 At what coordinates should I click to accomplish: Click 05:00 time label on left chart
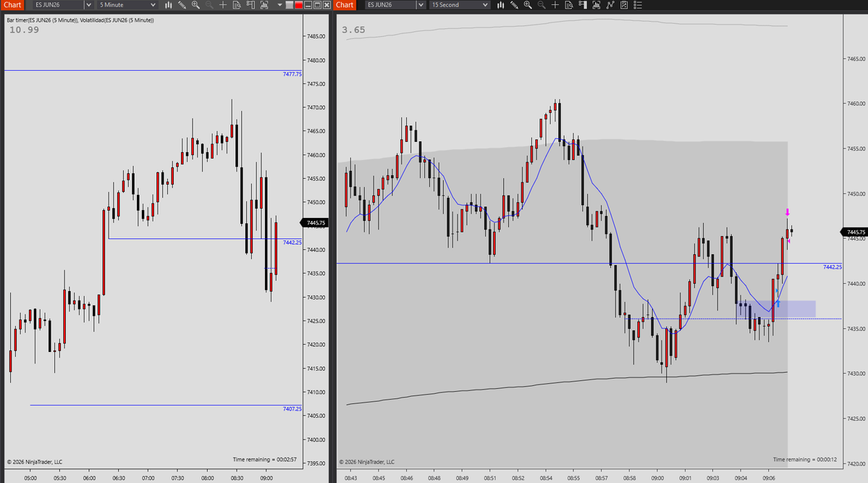[30, 478]
